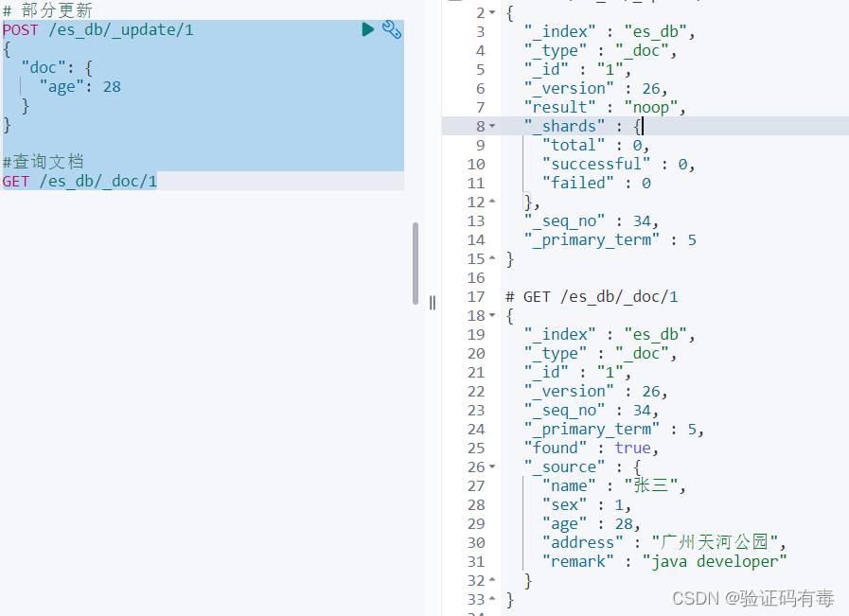Click the pane splitter handle
849x616 pixels.
click(433, 303)
